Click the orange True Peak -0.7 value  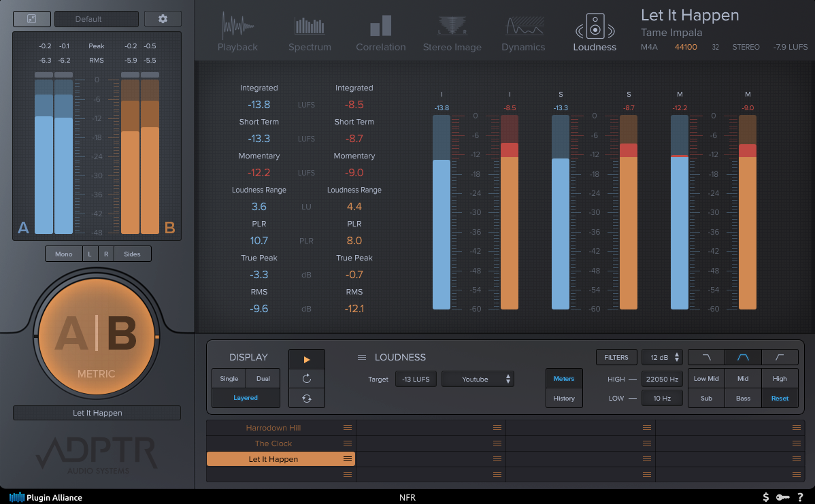[354, 274]
